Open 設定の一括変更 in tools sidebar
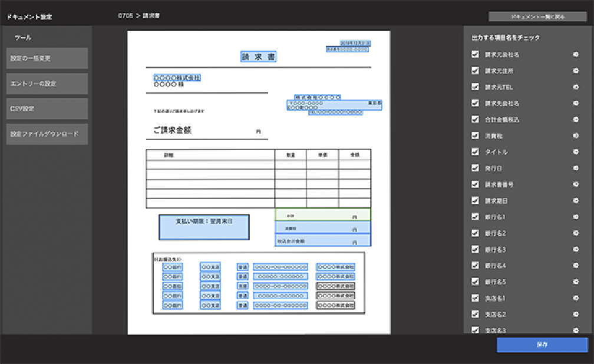 click(x=47, y=58)
